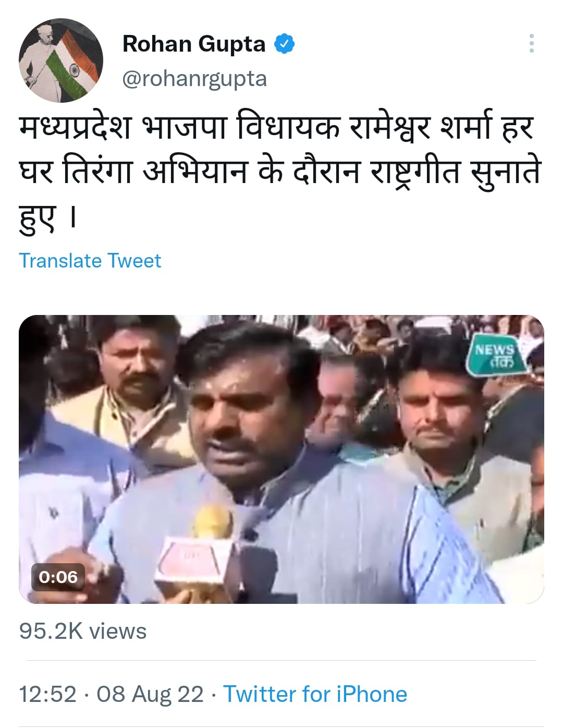The image size is (563, 728).
Task: Click the tweet's last line हुए ।
Action: click(x=48, y=218)
